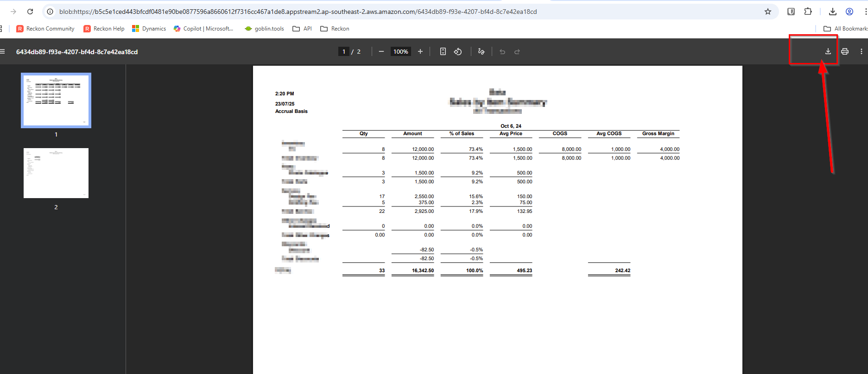Click the '17.9%' percent of sales
The width and height of the screenshot is (868, 374).
pyautogui.click(x=476, y=211)
